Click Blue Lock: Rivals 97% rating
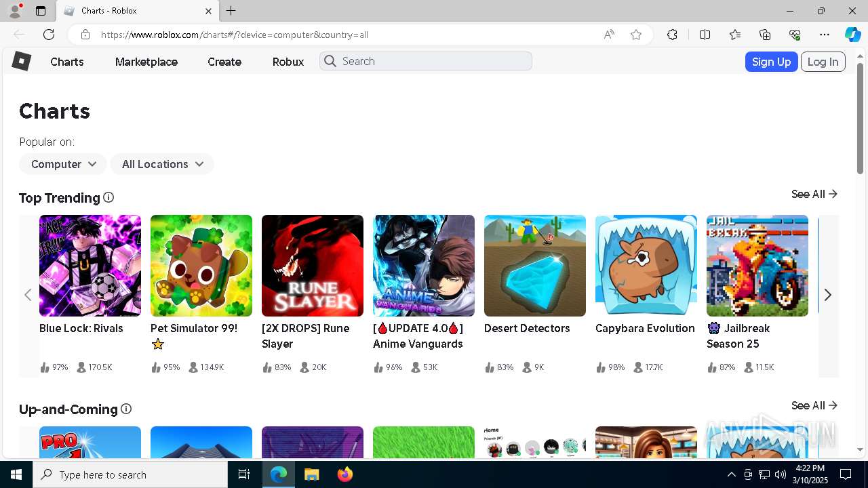Image resolution: width=868 pixels, height=488 pixels. point(54,367)
